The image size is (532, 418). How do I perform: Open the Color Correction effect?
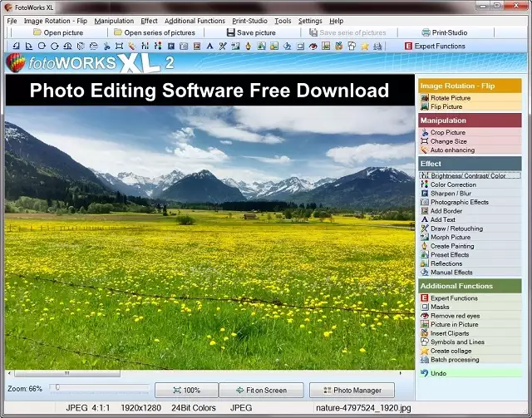pyautogui.click(x=453, y=185)
